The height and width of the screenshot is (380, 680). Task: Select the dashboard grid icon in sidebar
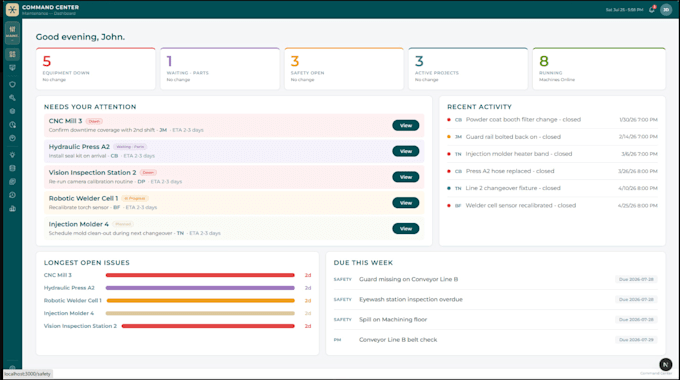click(12, 54)
